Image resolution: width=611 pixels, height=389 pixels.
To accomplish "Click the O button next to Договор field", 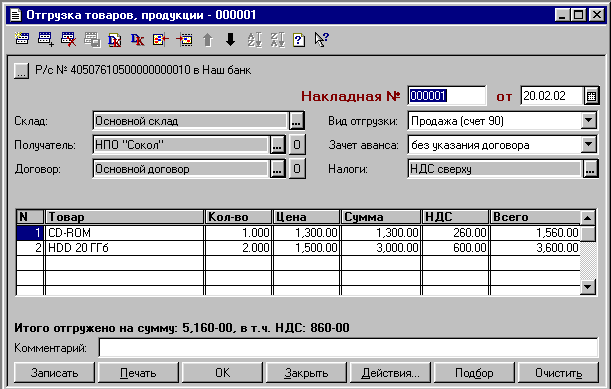I will click(297, 169).
